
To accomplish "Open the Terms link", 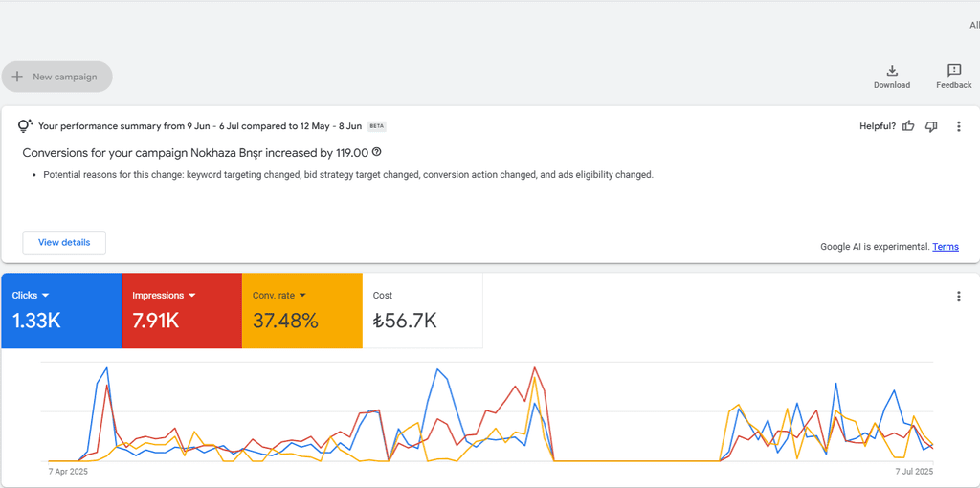I will (946, 247).
